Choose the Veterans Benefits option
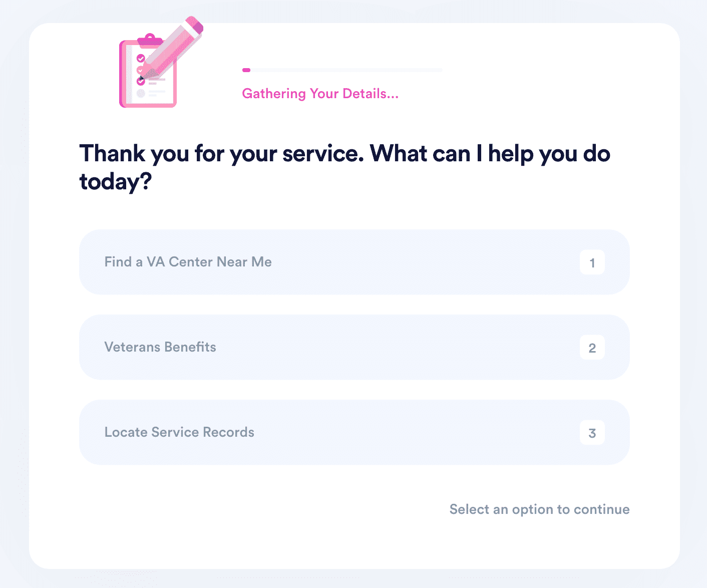The image size is (707, 588). point(354,347)
